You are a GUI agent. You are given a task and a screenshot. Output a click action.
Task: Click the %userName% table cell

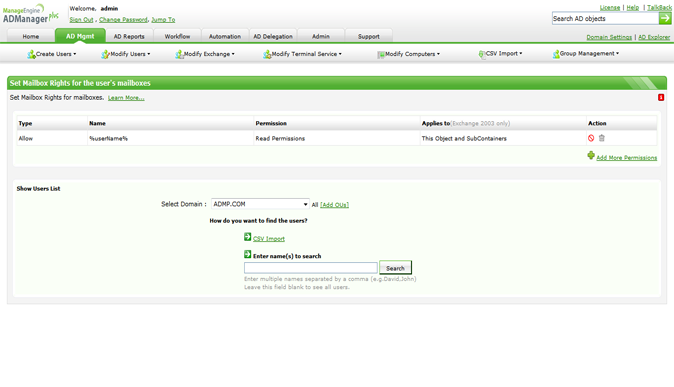[x=171, y=138]
